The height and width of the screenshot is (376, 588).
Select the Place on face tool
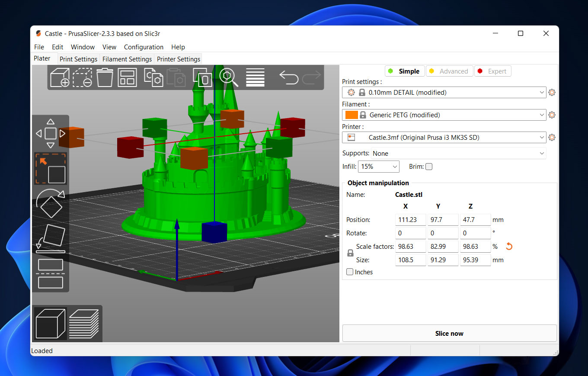(51, 238)
